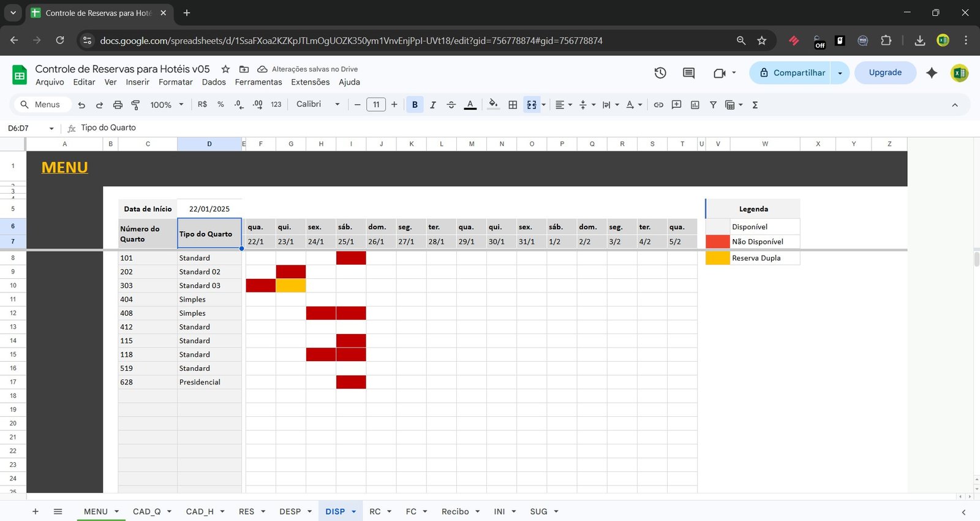
Task: Switch to the Recibo sheet tab
Action: [x=455, y=511]
